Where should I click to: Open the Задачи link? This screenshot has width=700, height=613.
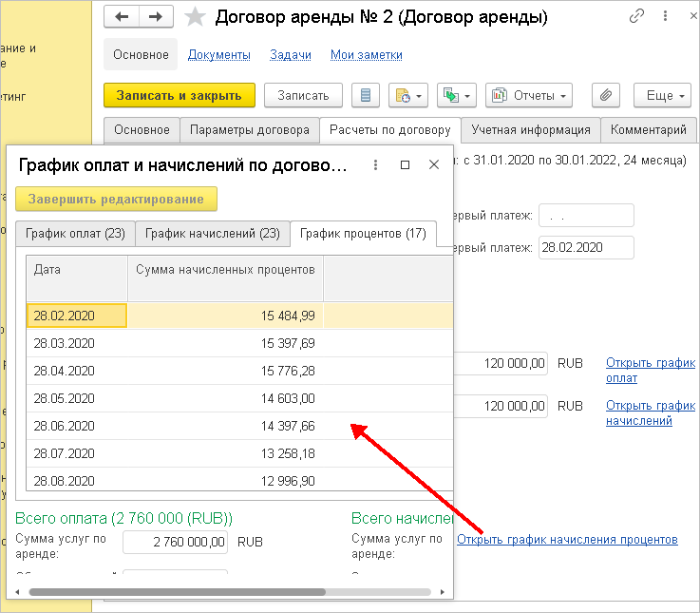point(291,55)
